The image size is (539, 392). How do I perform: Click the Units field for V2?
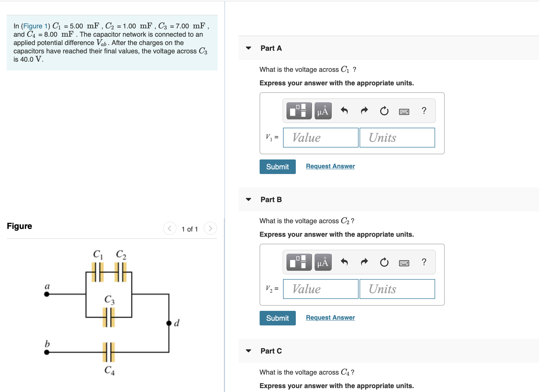pos(397,289)
